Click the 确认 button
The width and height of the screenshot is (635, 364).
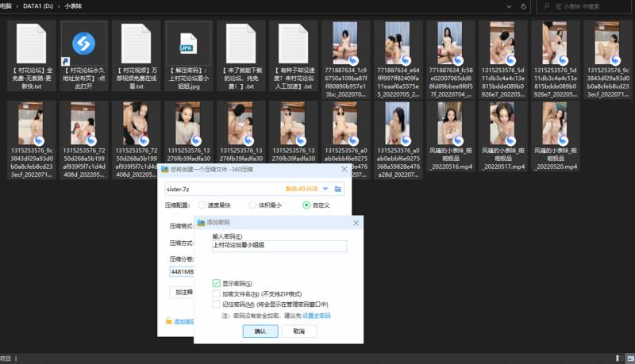coord(260,331)
